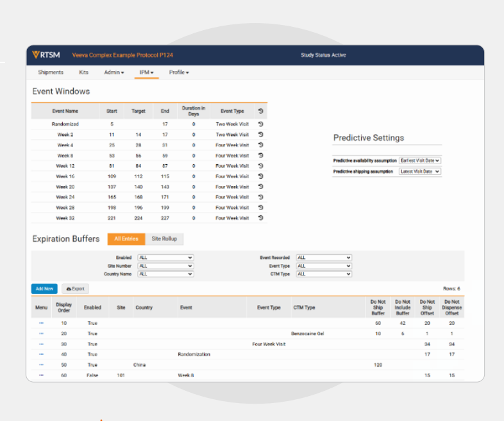Click history icon for Randomized event row
The width and height of the screenshot is (504, 421).
[261, 124]
